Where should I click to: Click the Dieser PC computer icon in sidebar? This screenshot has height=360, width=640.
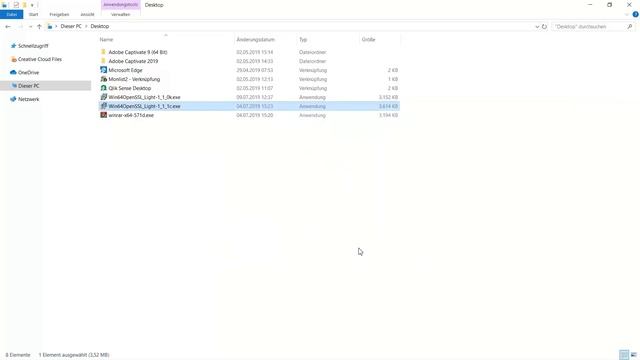click(x=14, y=86)
